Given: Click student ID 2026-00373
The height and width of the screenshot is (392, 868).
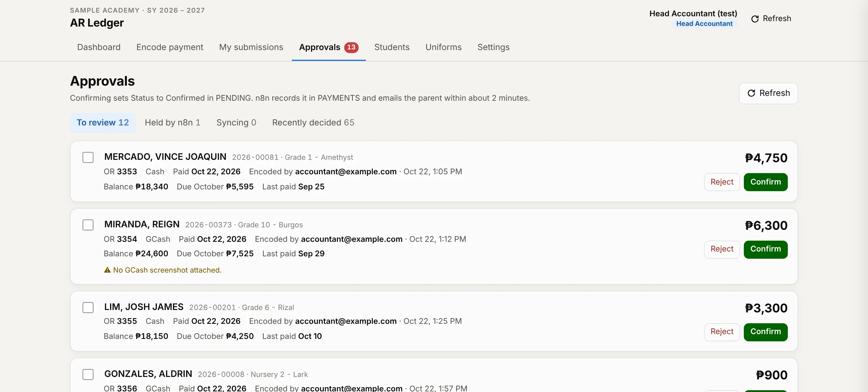Looking at the screenshot, I should 208,225.
